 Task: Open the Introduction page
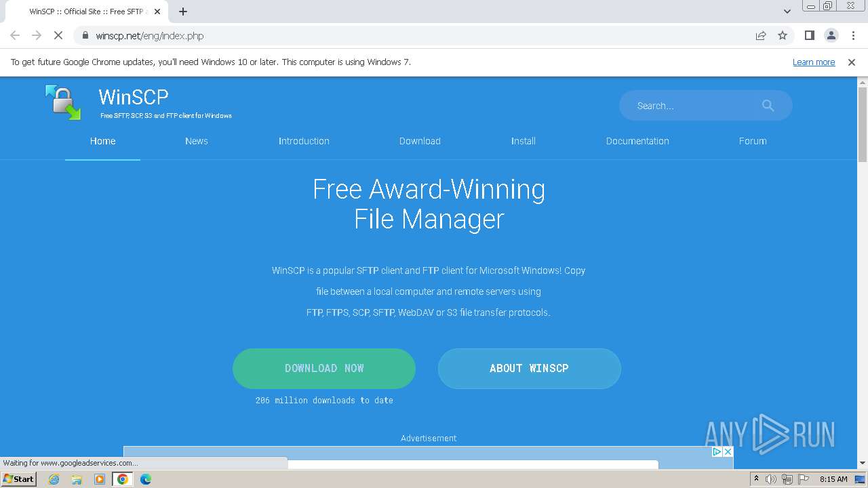click(304, 141)
